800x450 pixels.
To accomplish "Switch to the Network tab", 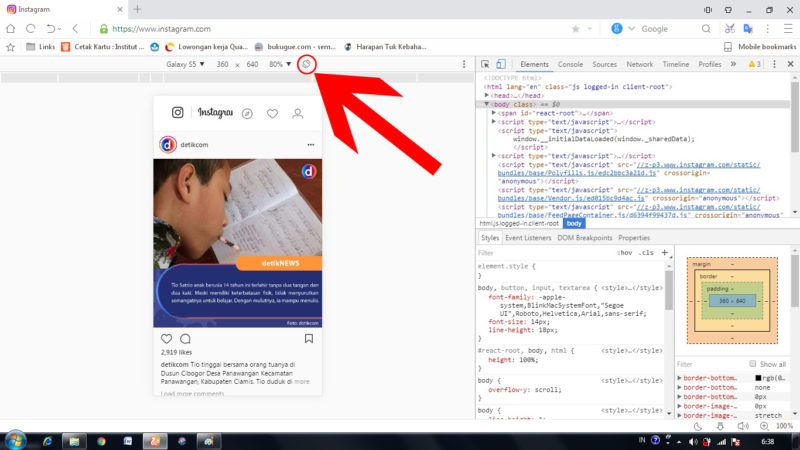I will [x=640, y=64].
